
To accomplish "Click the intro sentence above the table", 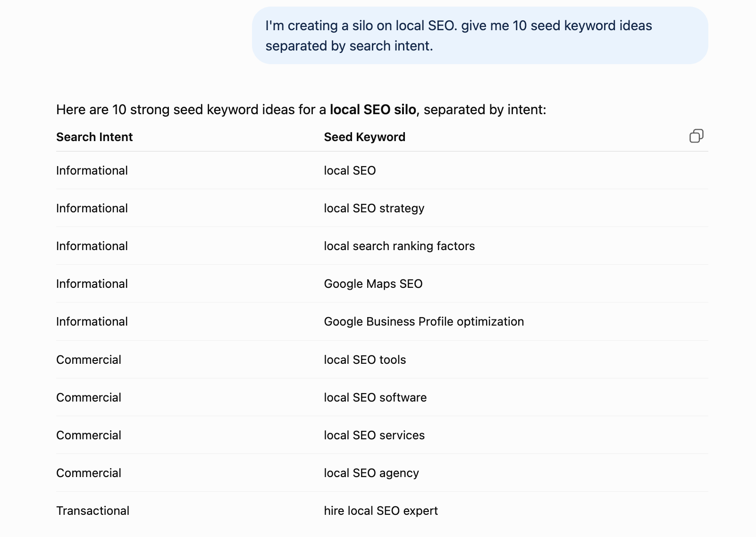I will (x=301, y=109).
